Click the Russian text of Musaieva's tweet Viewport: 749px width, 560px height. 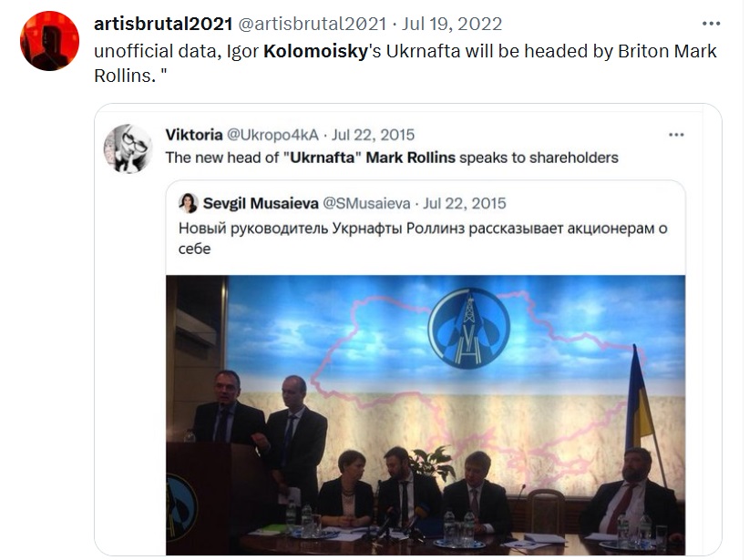coord(423,239)
